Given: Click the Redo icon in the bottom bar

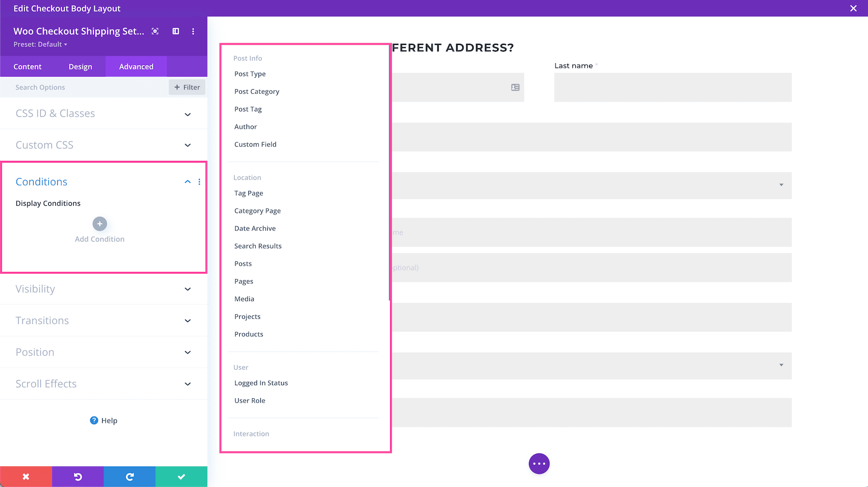Looking at the screenshot, I should click(x=129, y=476).
